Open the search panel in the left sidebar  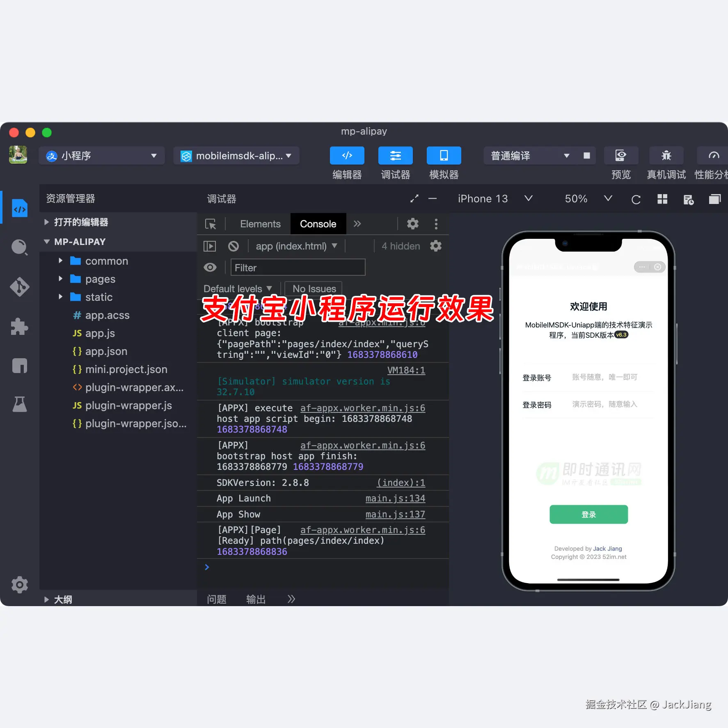[x=19, y=247]
